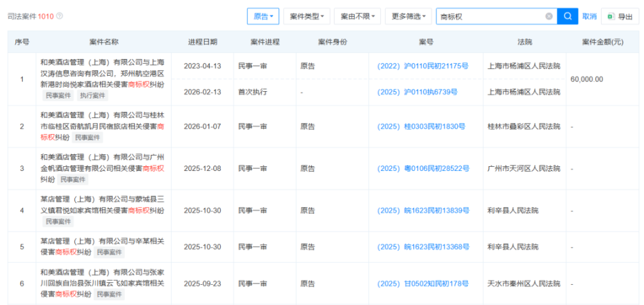Click the date 2026-01-07

pos(203,127)
